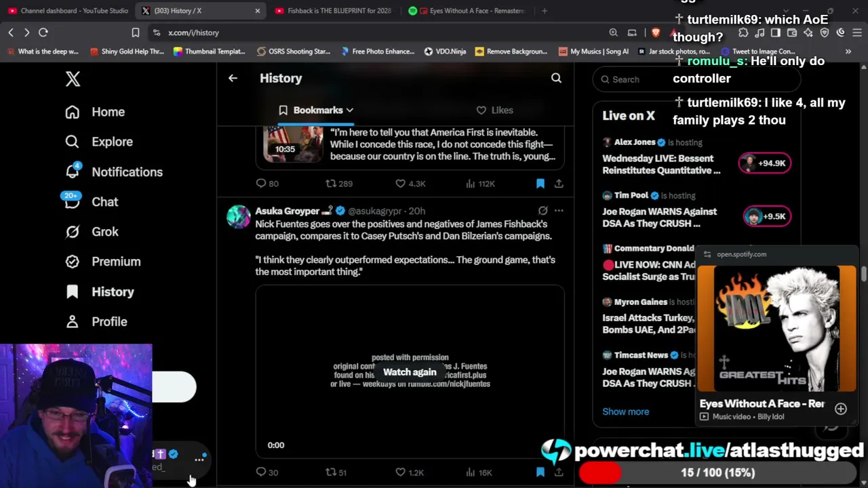The image size is (868, 488).
Task: Switch to the Fishback BLUEPRINT YouTube tab
Action: coord(334,11)
